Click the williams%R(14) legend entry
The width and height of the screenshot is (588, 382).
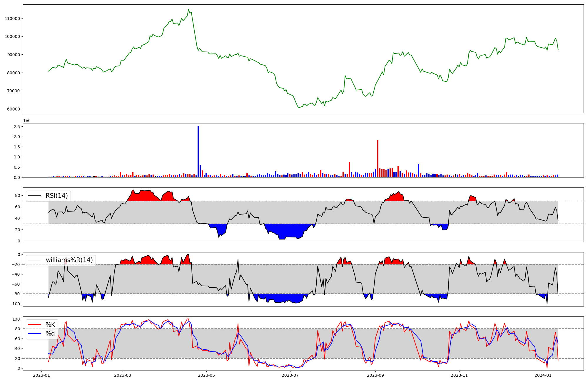pos(69,260)
